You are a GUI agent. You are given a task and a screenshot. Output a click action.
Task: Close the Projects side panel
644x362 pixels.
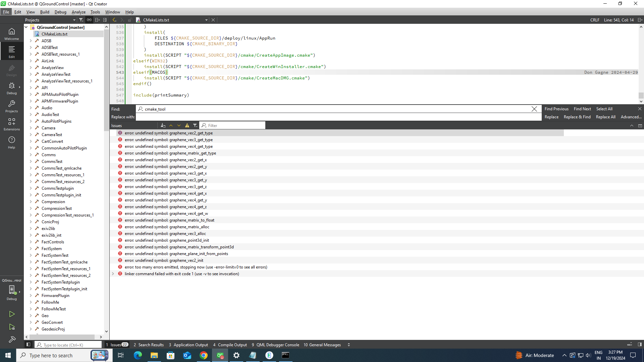click(x=105, y=20)
